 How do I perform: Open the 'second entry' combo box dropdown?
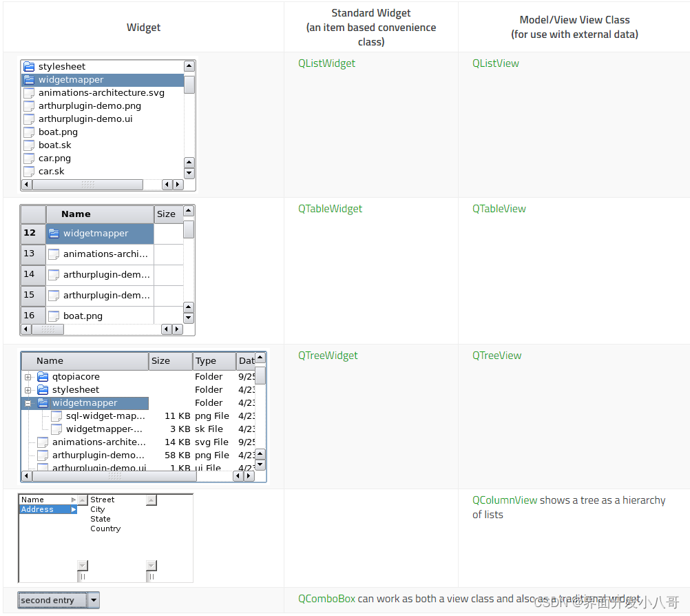pyautogui.click(x=94, y=600)
